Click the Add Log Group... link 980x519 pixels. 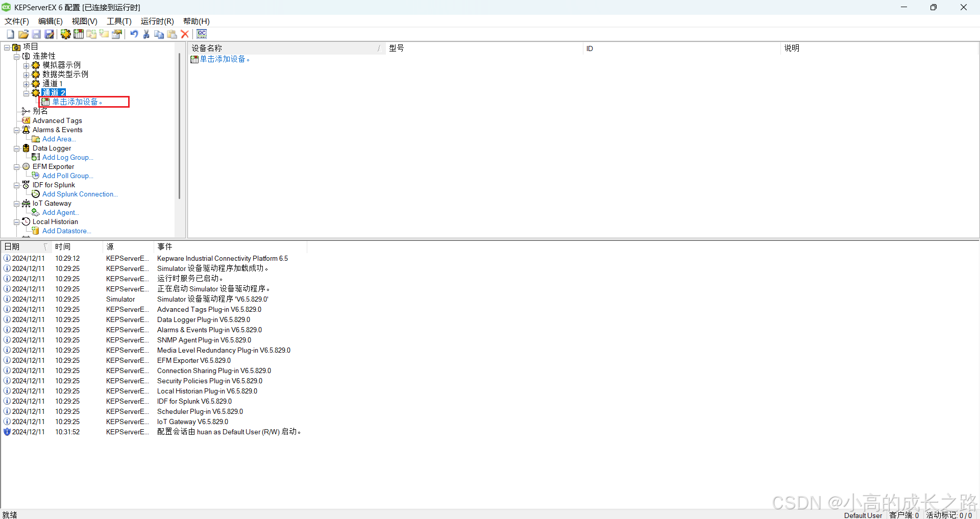point(67,157)
